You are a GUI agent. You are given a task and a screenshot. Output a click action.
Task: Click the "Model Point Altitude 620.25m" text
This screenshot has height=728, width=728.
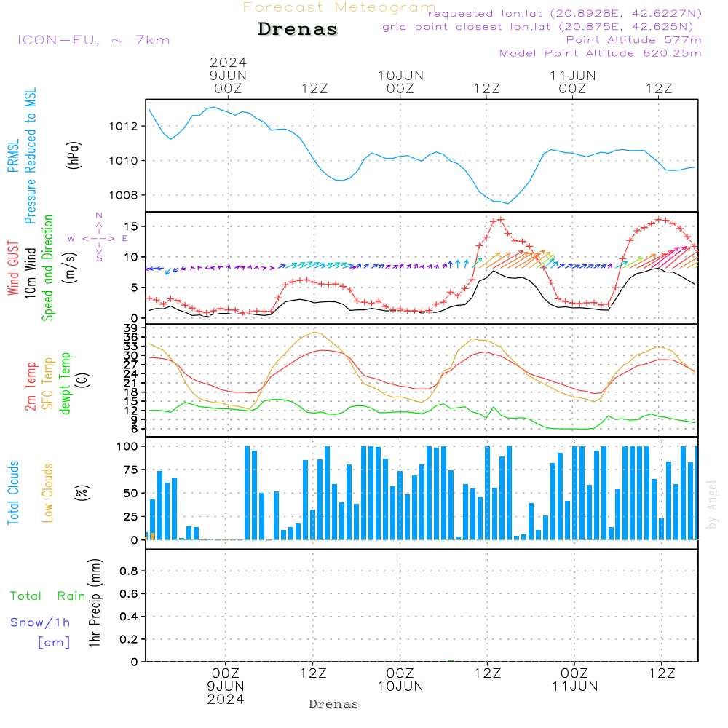point(601,53)
